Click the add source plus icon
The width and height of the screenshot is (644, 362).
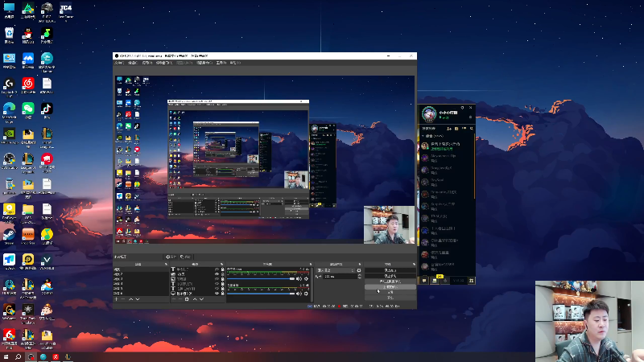[x=175, y=298]
